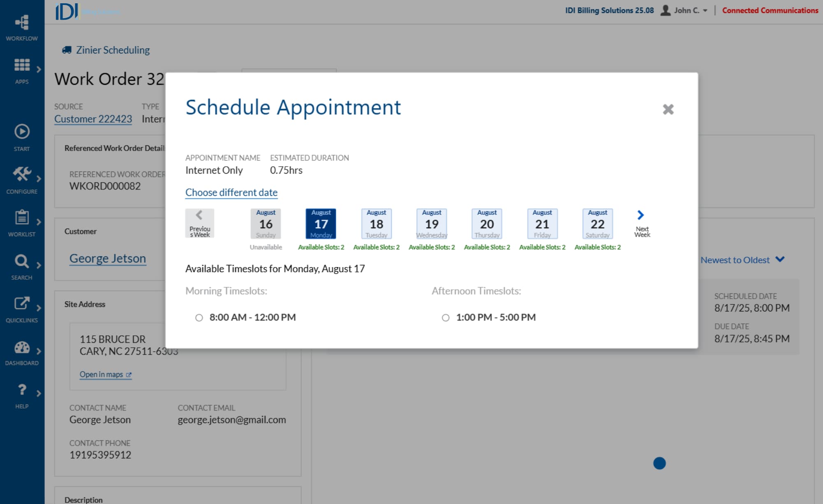Select the August 21 Friday date tab
Viewport: 823px width, 504px height.
(x=542, y=224)
